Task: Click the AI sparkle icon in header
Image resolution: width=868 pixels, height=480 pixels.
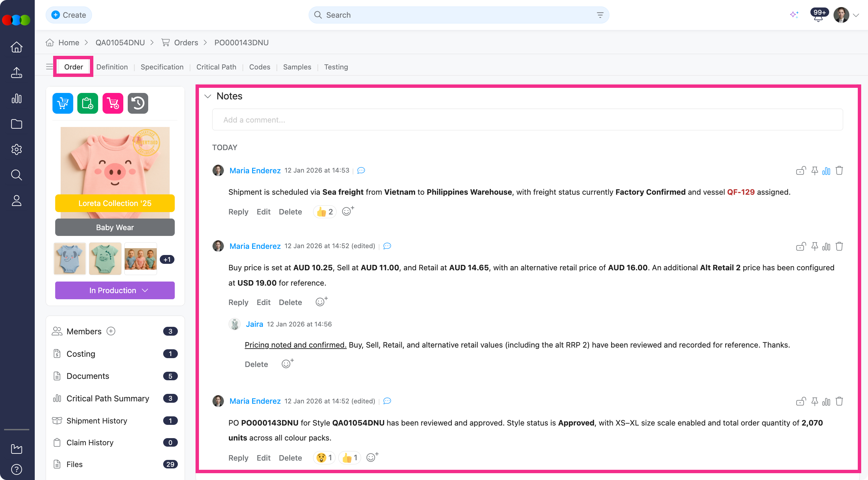Action: 794,15
